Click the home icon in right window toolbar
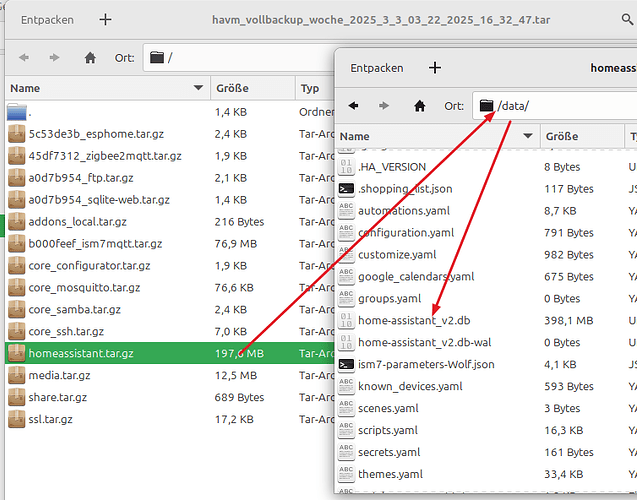 (418, 105)
